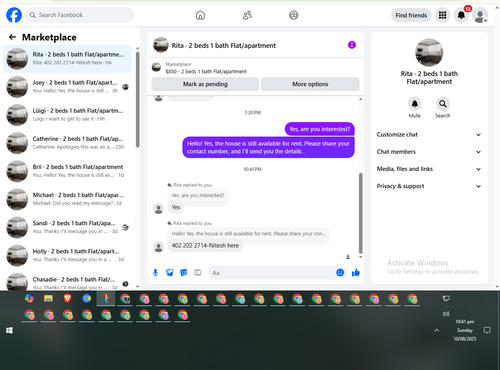
Task: Open Catherine conversation in the list
Action: coord(68,143)
